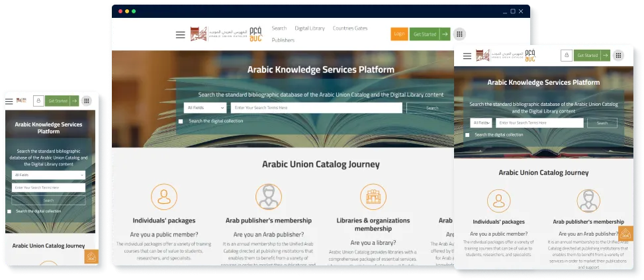Tick digital collection checkbox in desktop view
Viewport: 644px width, 280px height.
point(181,121)
